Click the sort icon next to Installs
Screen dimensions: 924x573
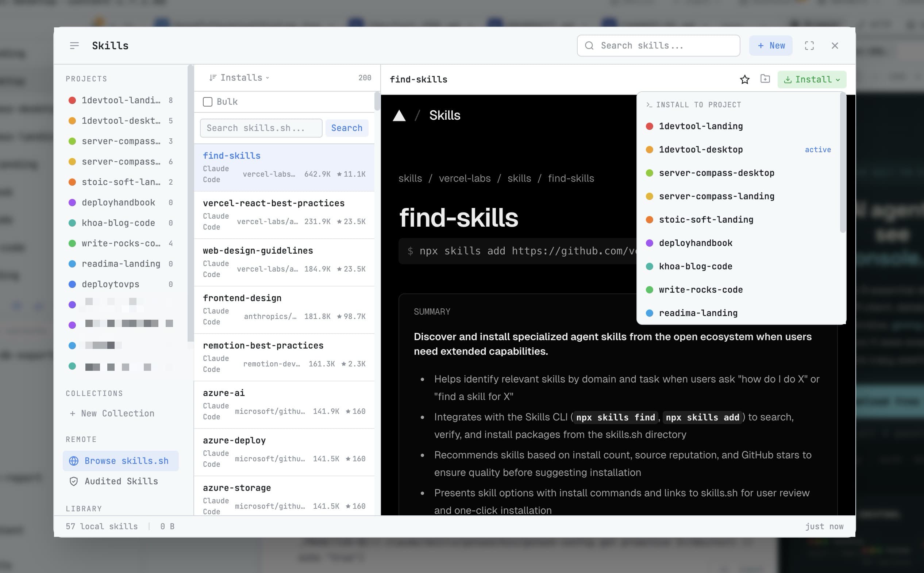click(x=213, y=77)
